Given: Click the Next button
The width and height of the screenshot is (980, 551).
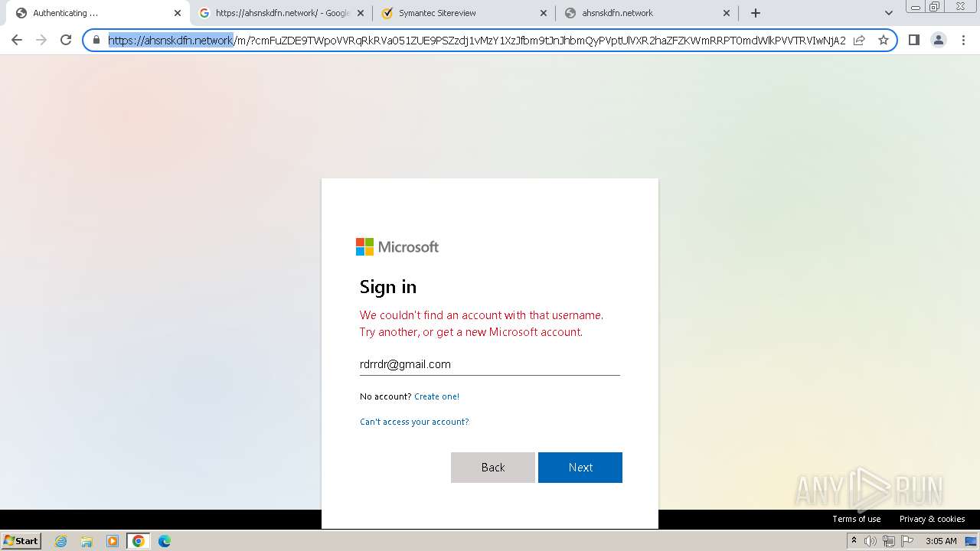Looking at the screenshot, I should 580,468.
